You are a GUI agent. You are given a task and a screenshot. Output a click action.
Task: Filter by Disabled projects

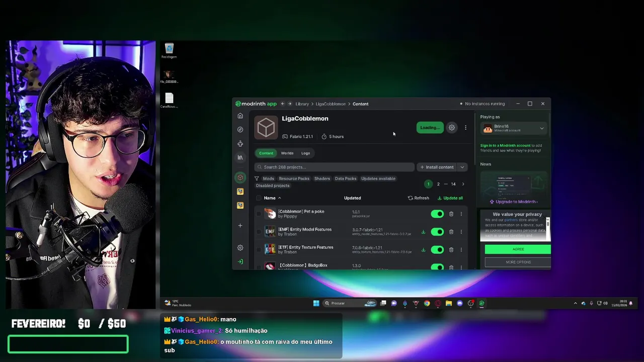[273, 186]
